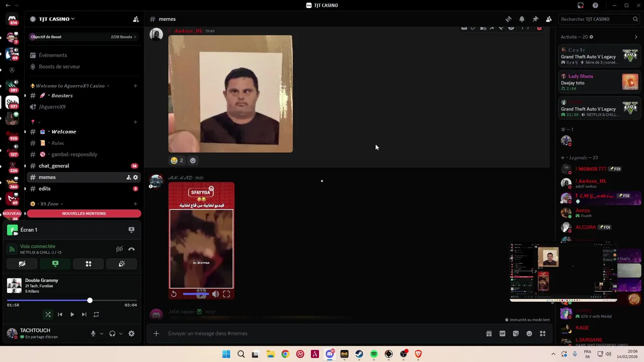
Task: Add reaction beside laughing emoji
Action: [193, 160]
